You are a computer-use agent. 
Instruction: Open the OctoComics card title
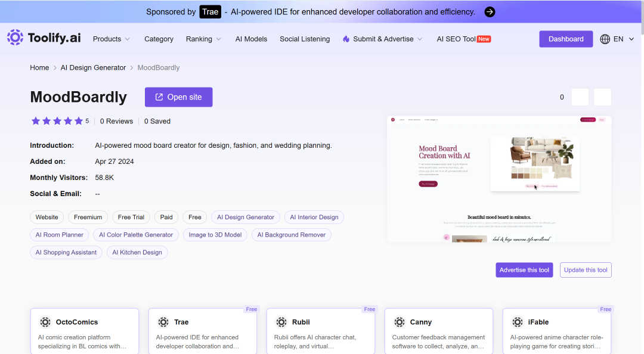(x=77, y=322)
